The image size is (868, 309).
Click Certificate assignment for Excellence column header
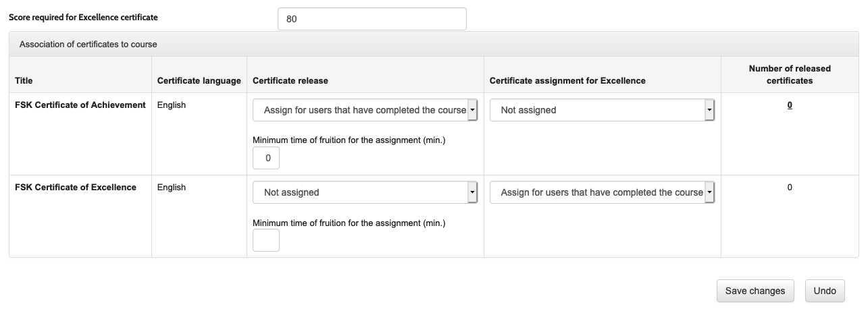(x=567, y=80)
